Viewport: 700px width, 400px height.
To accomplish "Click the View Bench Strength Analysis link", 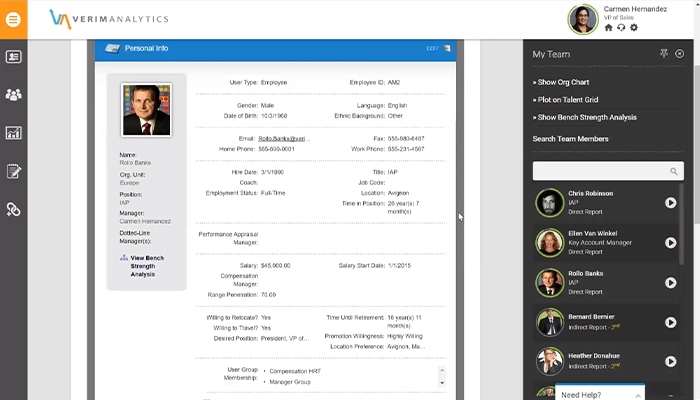I will point(142,266).
